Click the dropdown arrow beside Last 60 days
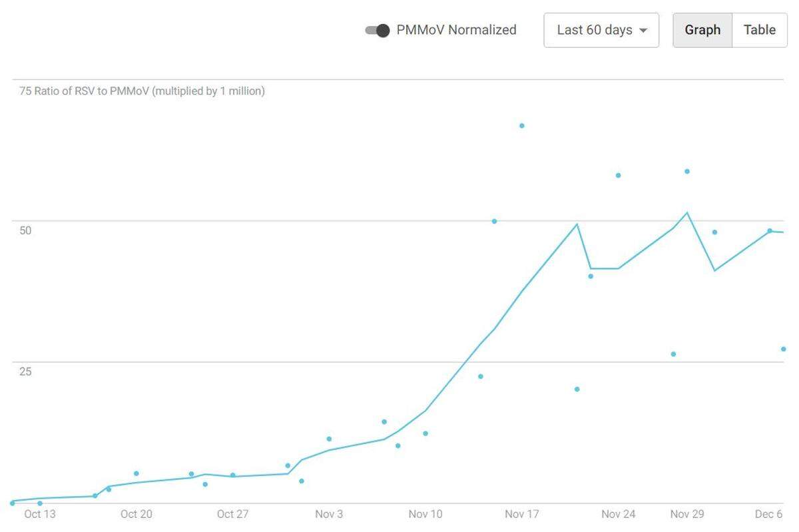The height and width of the screenshot is (532, 799). (643, 31)
